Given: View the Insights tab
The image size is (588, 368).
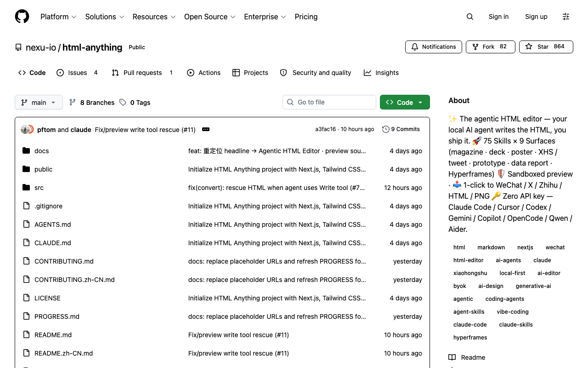Looking at the screenshot, I should pos(381,73).
